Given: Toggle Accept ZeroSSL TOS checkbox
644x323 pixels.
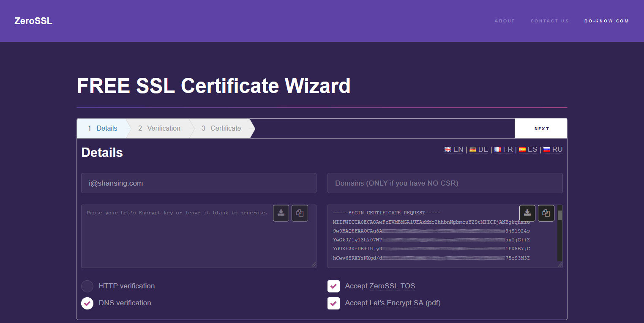Looking at the screenshot, I should tap(333, 286).
